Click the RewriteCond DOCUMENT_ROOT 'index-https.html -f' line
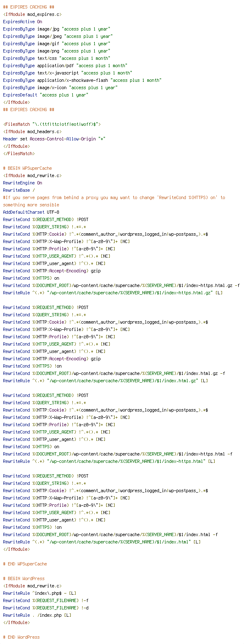This screenshot has height=644, width=244. tap(118, 454)
